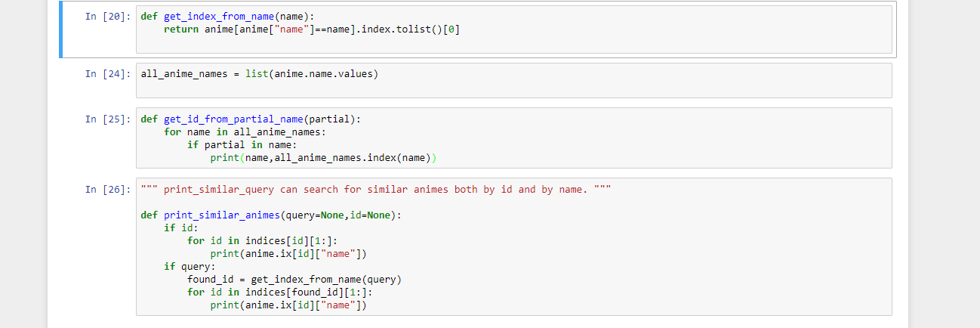Click the In [26]: prompt label

coord(108,189)
